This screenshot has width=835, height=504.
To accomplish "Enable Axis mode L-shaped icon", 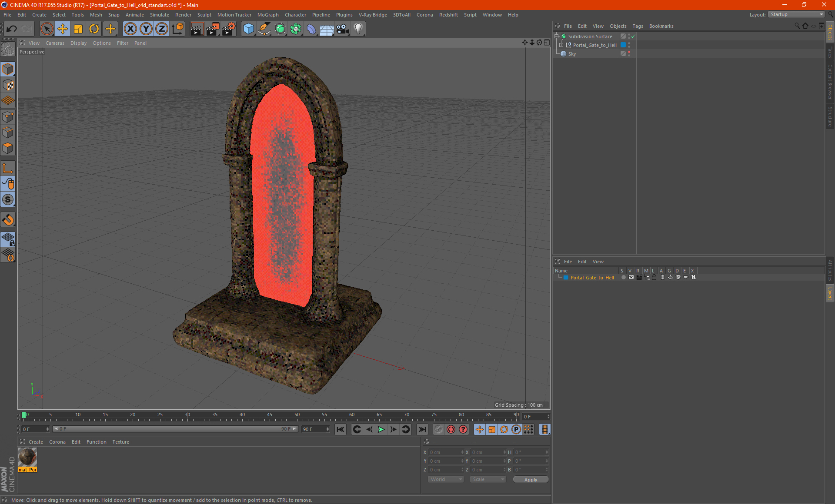I will click(8, 168).
